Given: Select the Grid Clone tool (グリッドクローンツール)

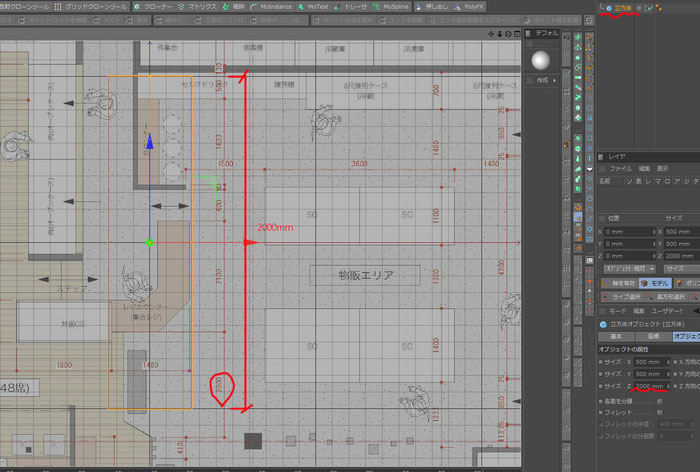Looking at the screenshot, I should [91, 7].
